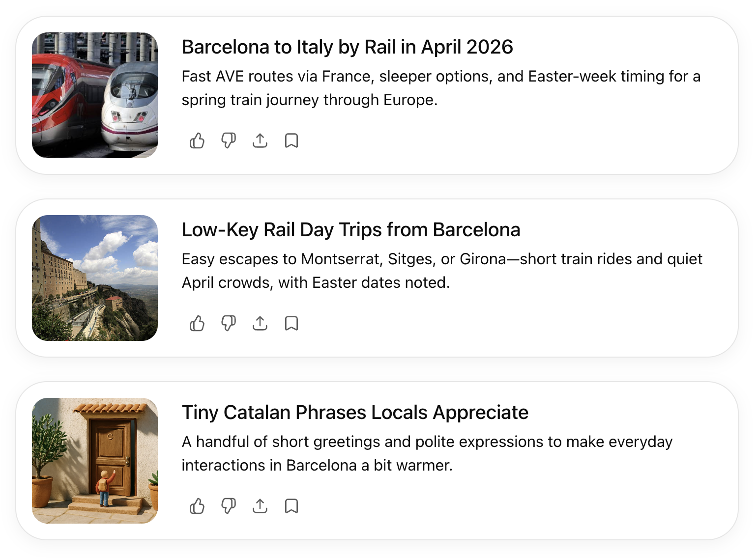Bookmark the Tiny Catalan Phrases article

coord(291,506)
